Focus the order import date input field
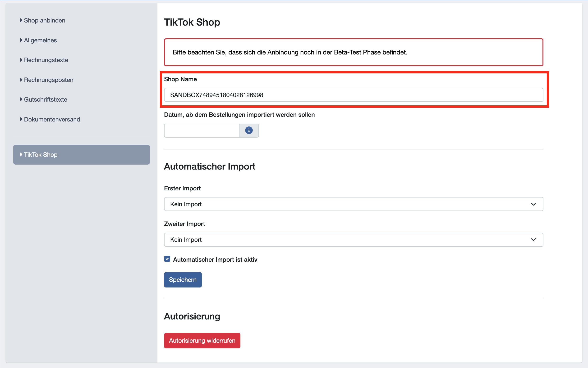Screen dimensions: 588x368 pyautogui.click(x=202, y=131)
